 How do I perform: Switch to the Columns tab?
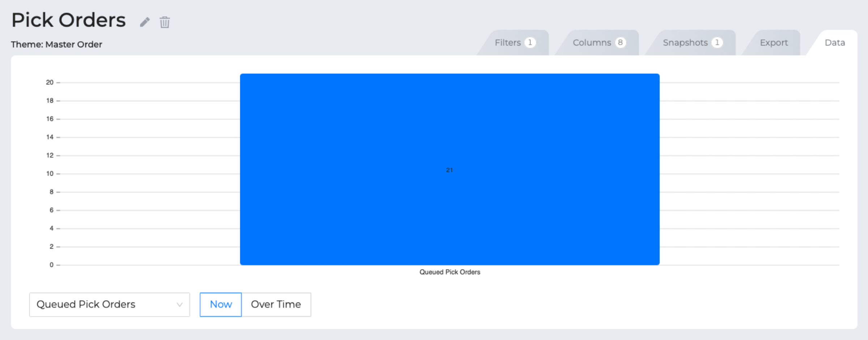598,43
